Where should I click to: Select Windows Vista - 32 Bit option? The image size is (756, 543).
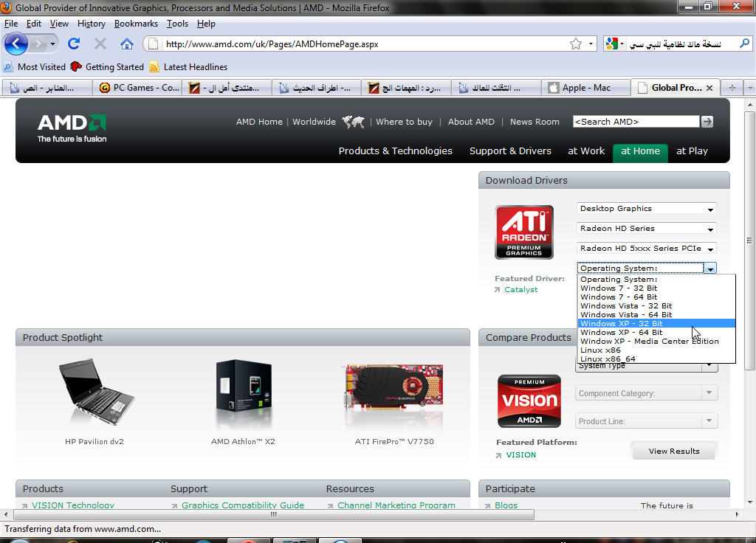coord(656,306)
